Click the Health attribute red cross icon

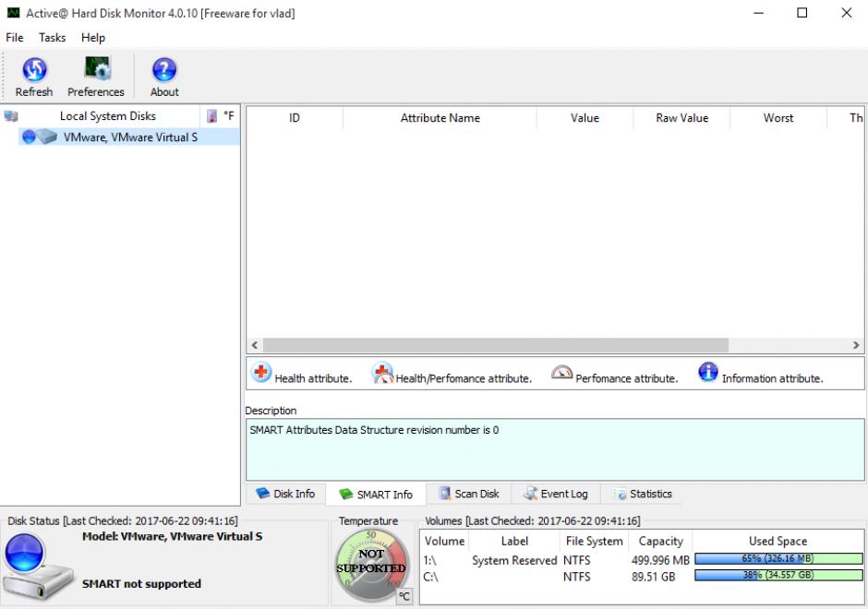tap(260, 372)
